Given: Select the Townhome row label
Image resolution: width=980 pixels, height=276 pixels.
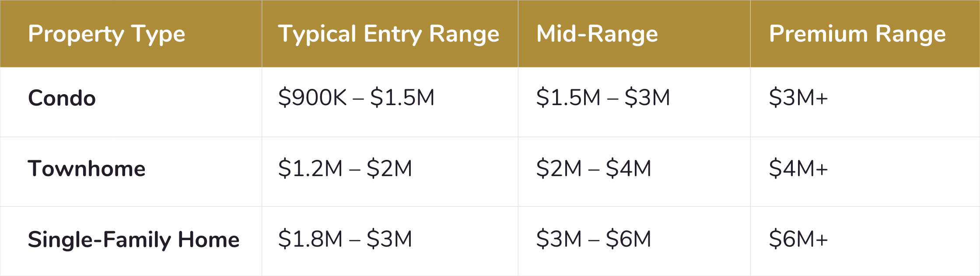Looking at the screenshot, I should 87,169.
